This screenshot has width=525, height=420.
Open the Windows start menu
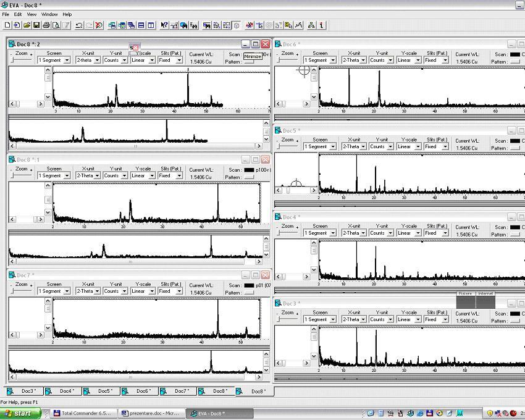(20, 413)
